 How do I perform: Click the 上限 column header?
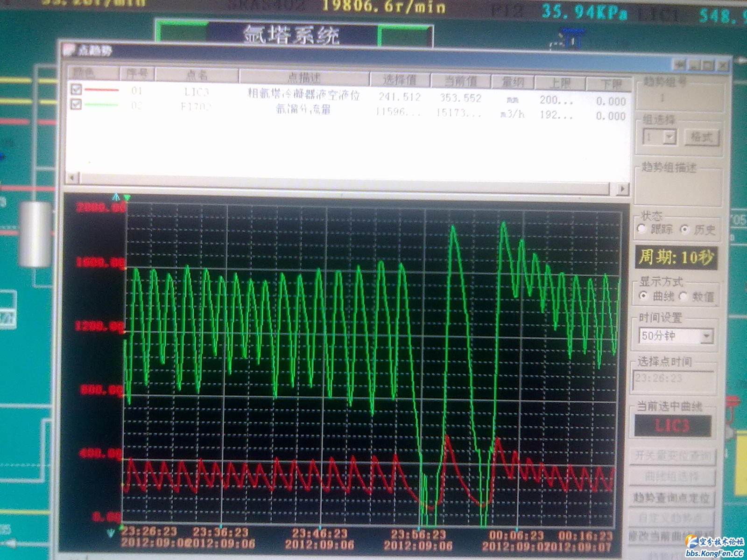click(x=560, y=84)
